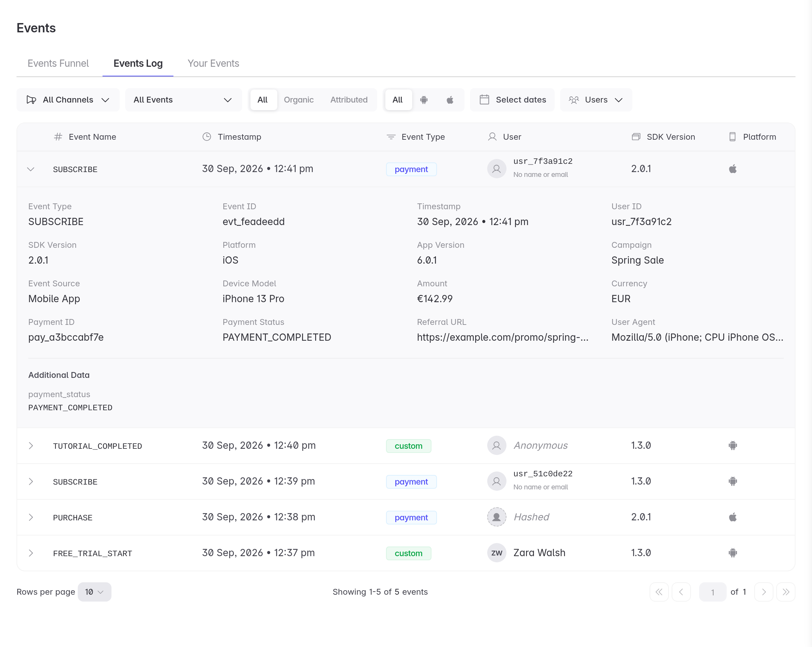This screenshot has width=812, height=647.
Task: Select the Organic attribution filter
Action: click(x=299, y=100)
